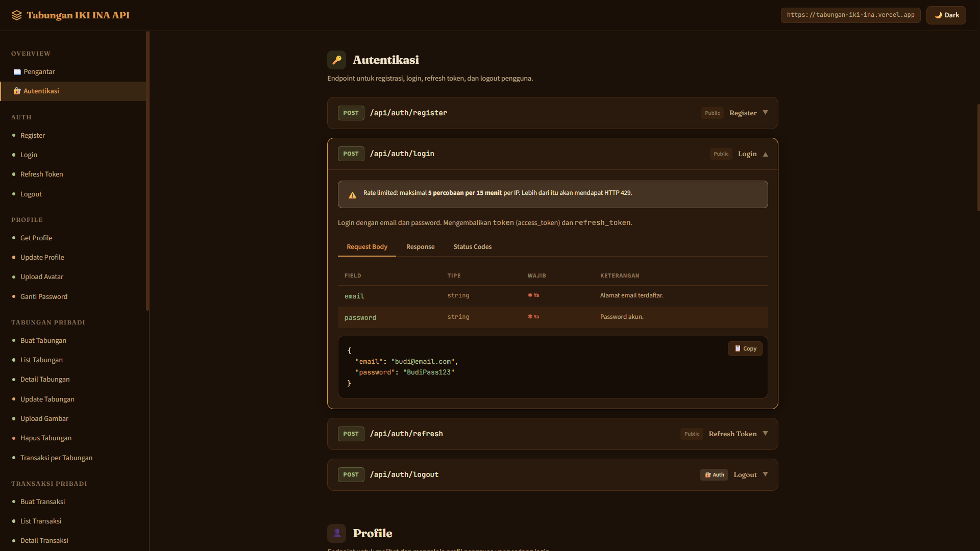Click the password field name in table
The height and width of the screenshot is (551, 980).
tap(360, 318)
